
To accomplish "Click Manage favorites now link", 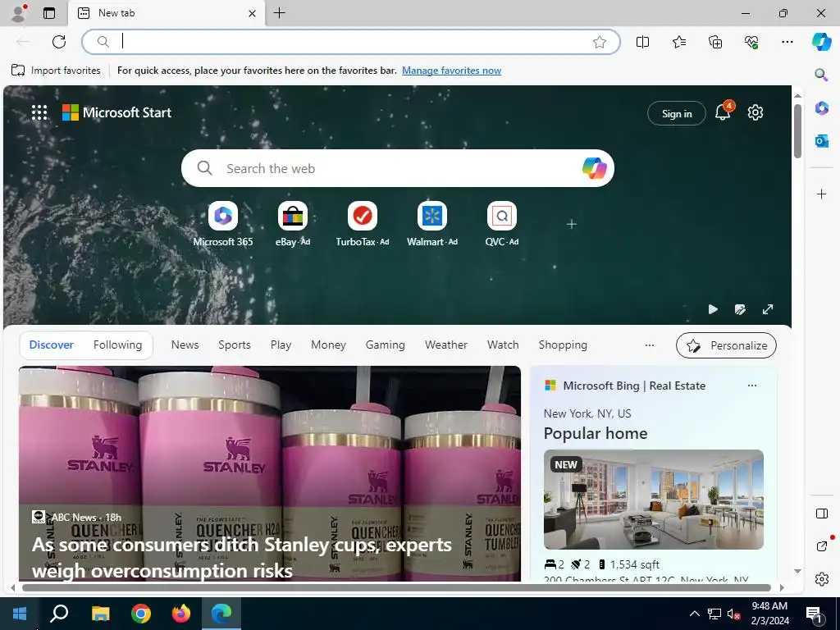I will tap(452, 71).
